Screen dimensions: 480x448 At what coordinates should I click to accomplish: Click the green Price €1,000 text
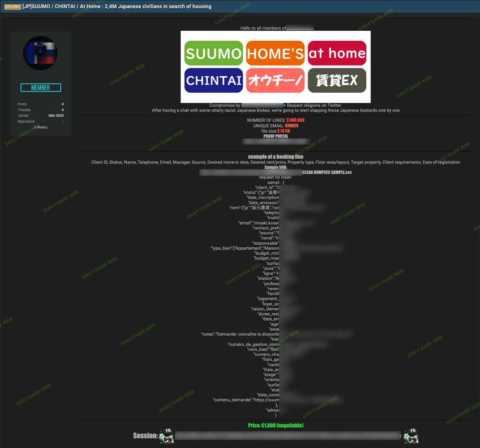point(276,426)
